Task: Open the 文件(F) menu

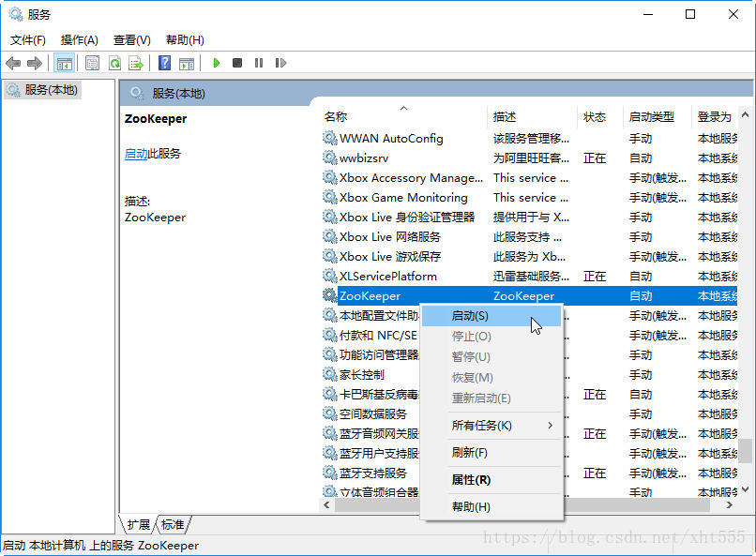Action: point(28,40)
